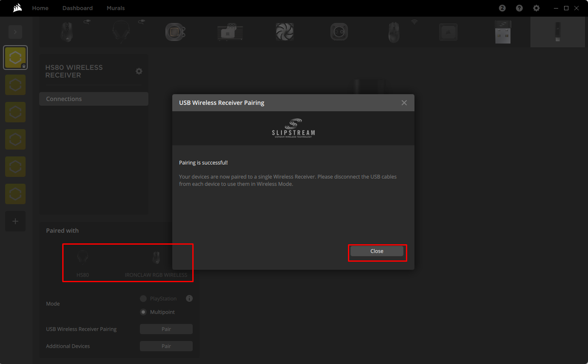
Task: Select the PlayStation mode radio button
Action: click(143, 298)
